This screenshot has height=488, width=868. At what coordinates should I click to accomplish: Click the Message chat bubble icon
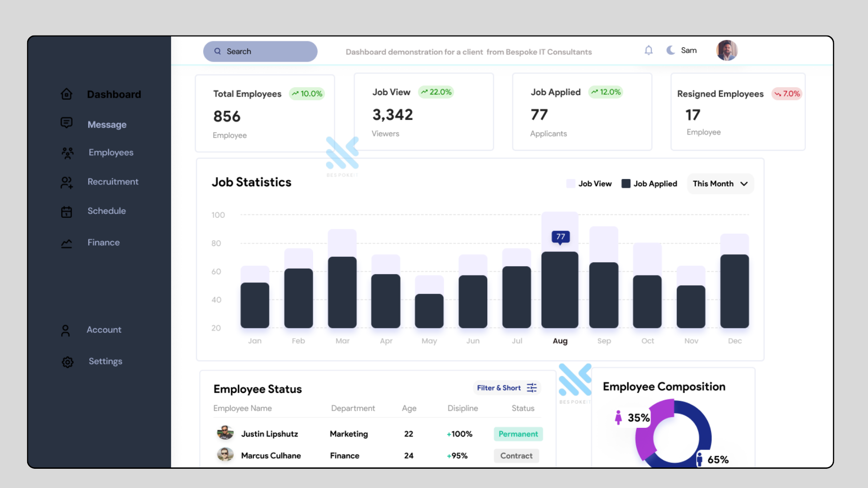pyautogui.click(x=67, y=123)
